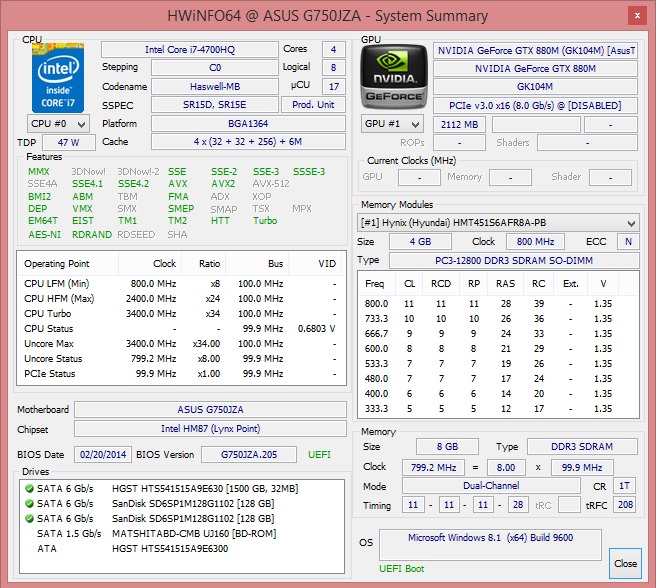Select the CPU HFM (Max) row
The width and height of the screenshot is (656, 588).
point(181,298)
